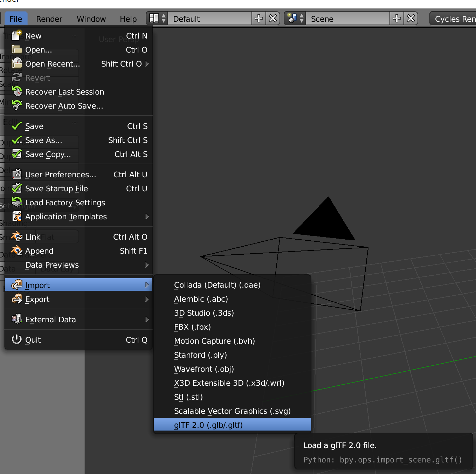Select glTF 2.0 (.glb/.gltf) import

(232, 425)
